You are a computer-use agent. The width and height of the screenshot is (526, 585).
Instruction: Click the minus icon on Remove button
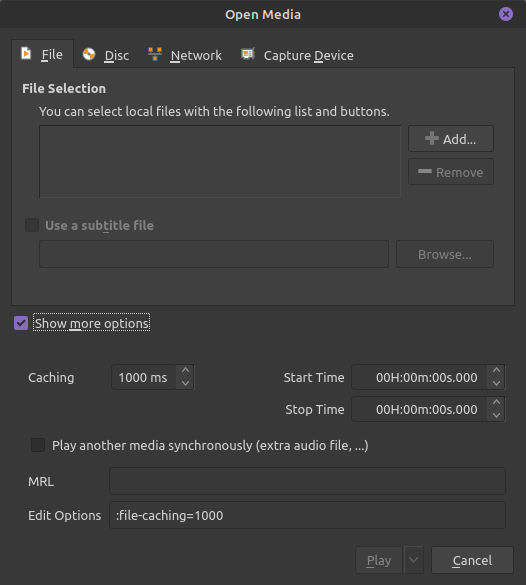425,171
